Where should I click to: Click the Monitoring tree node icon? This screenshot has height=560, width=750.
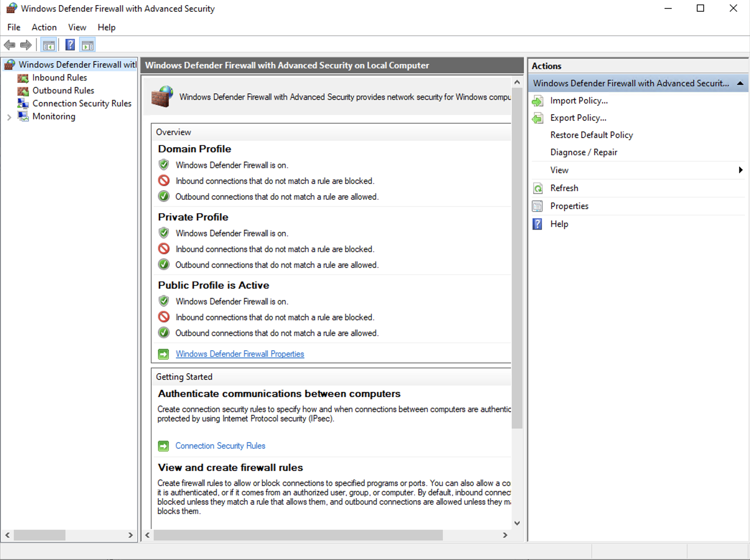[23, 116]
